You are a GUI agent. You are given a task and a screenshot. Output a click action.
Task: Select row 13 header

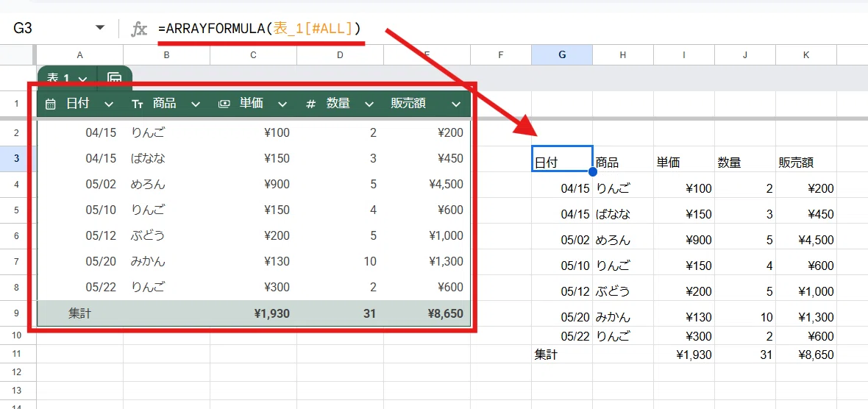pos(18,390)
